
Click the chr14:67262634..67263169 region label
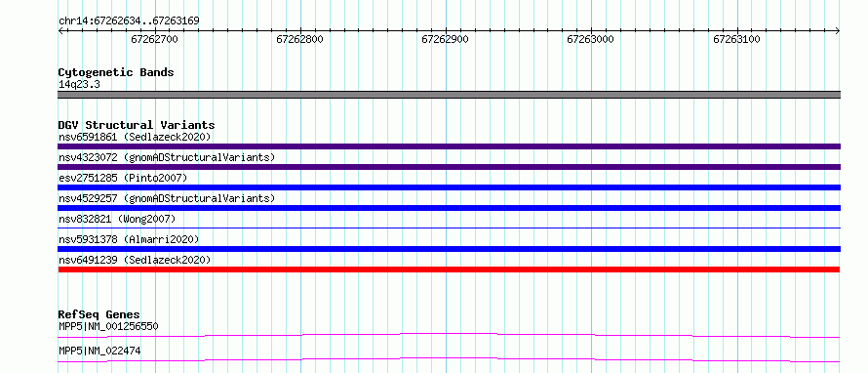pos(129,21)
